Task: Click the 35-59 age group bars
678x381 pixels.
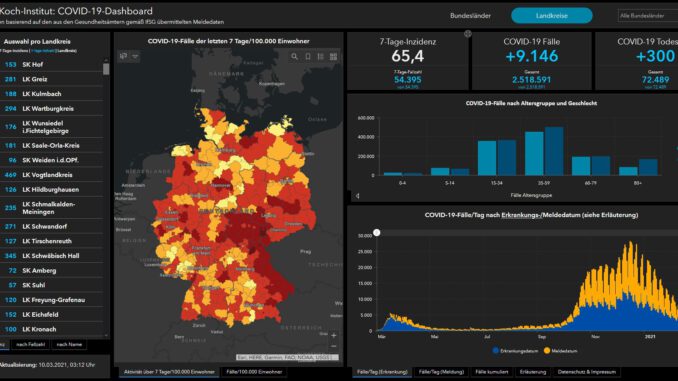Action: pyautogui.click(x=544, y=151)
